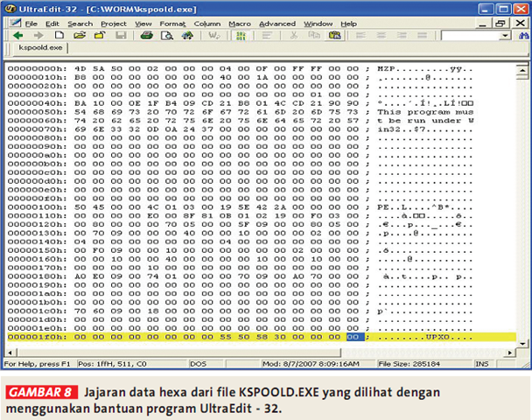
Task: Click the close-file folder icon
Action: coord(100,35)
